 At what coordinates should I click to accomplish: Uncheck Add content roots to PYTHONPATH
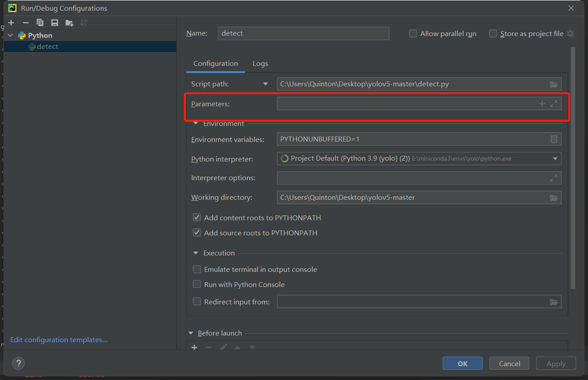(x=197, y=218)
